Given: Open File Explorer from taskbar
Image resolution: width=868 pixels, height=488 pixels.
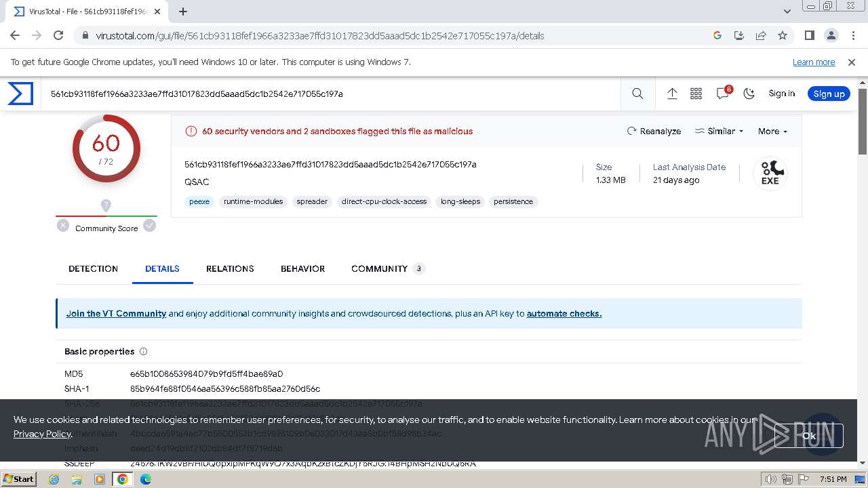Looking at the screenshot, I should [x=77, y=479].
